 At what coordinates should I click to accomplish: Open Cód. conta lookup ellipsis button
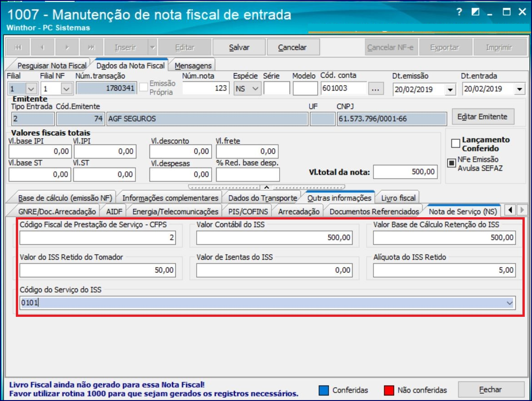(x=375, y=89)
